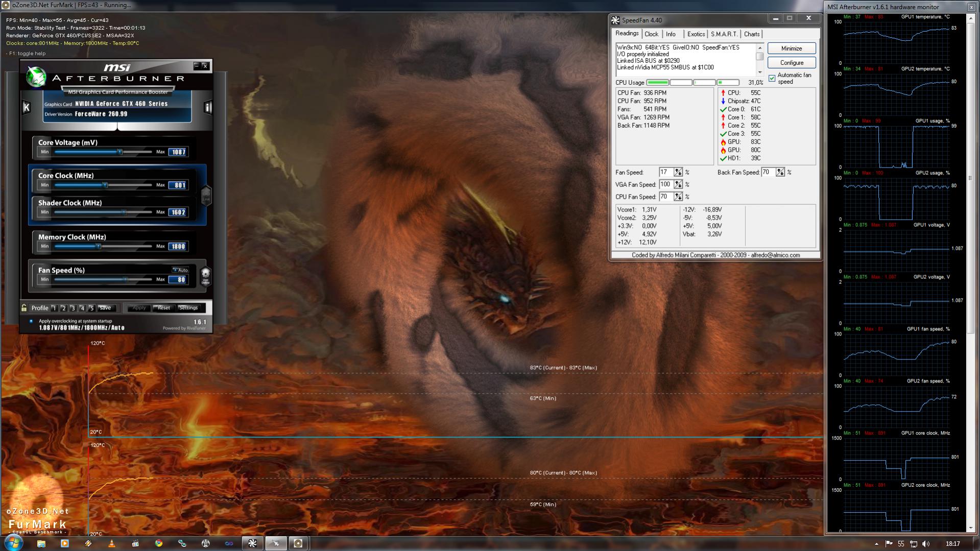The width and height of the screenshot is (980, 551).
Task: Click the green check beside HD1 39C
Action: point(723,158)
